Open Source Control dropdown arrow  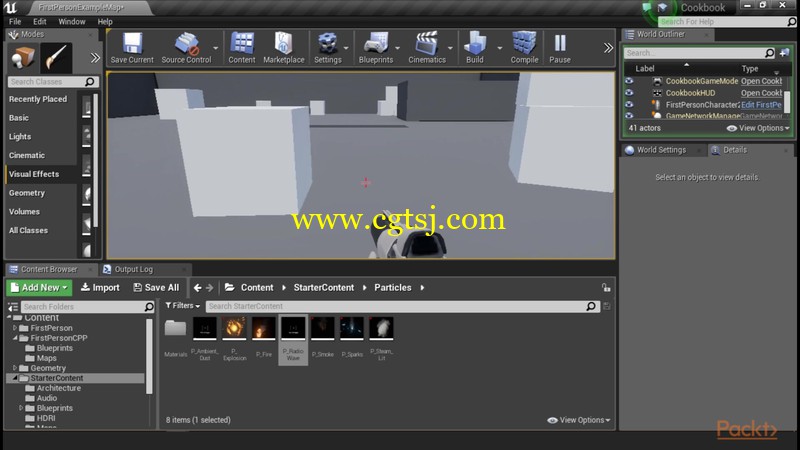pyautogui.click(x=216, y=48)
